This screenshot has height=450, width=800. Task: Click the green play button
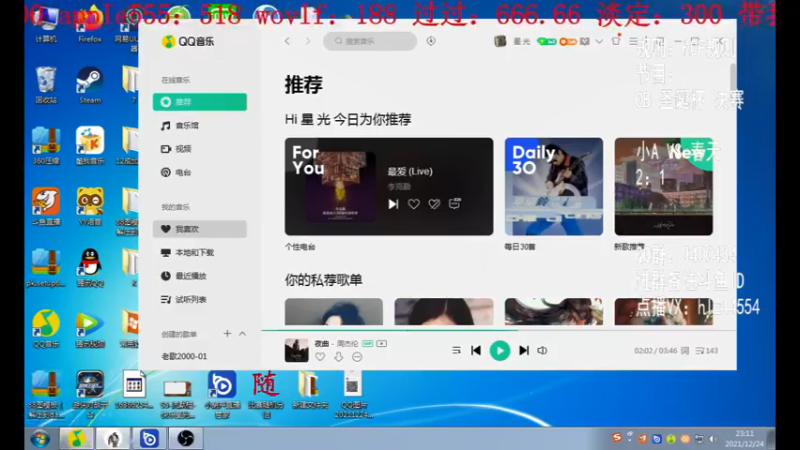click(500, 351)
